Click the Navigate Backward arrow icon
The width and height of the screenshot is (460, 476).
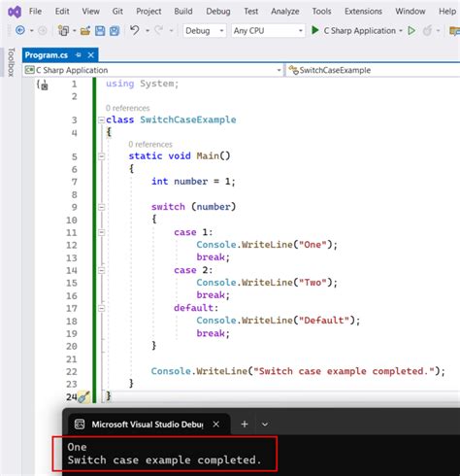[x=20, y=30]
